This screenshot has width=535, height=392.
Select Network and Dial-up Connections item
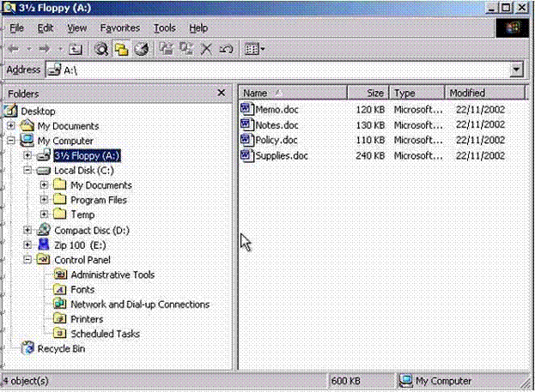coord(139,305)
